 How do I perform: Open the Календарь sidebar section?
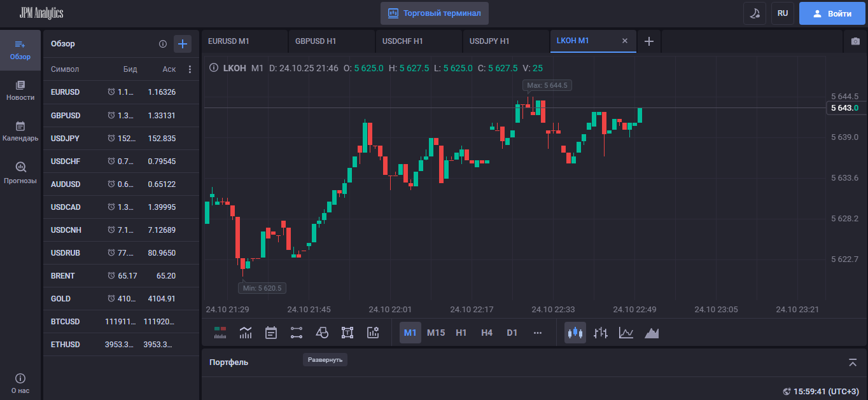[x=20, y=132]
